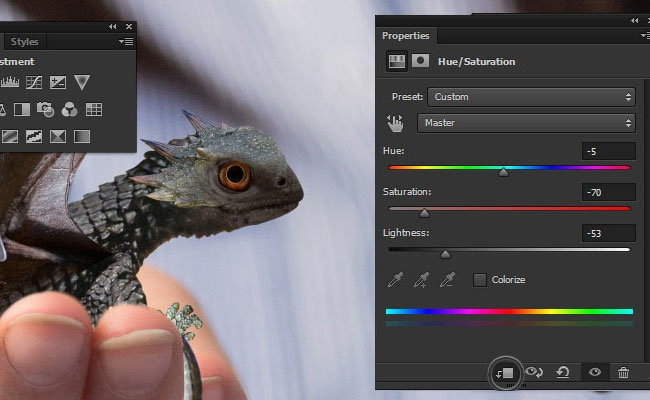
Task: Click the Lightness slider track
Action: point(509,250)
